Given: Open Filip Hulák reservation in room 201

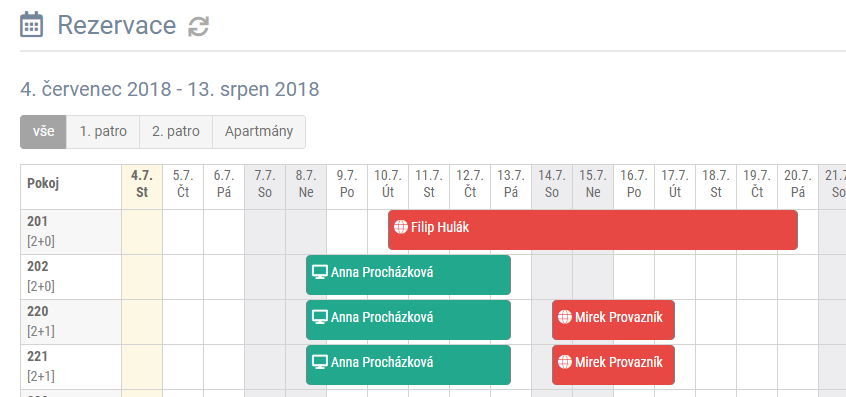Looking at the screenshot, I should tap(593, 230).
